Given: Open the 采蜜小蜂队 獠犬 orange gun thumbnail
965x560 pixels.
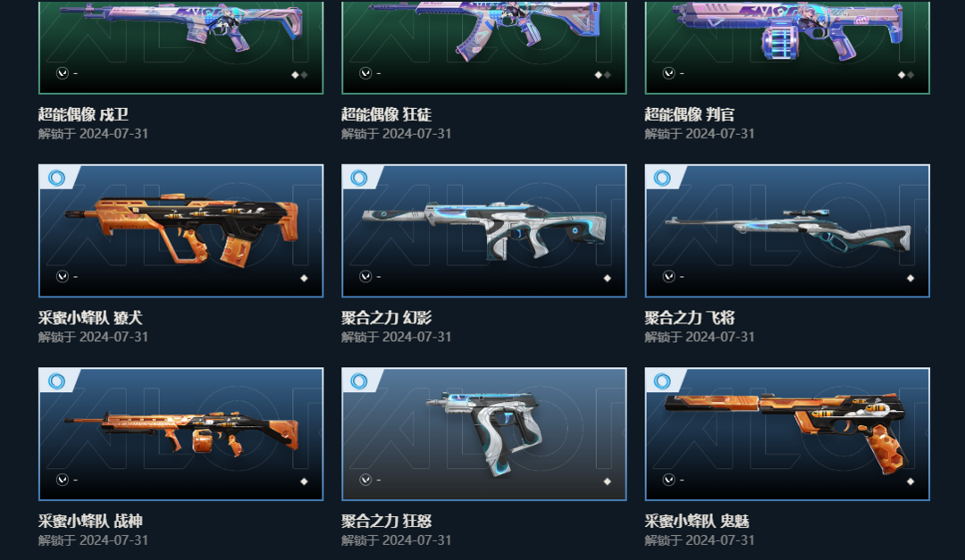Looking at the screenshot, I should (180, 230).
